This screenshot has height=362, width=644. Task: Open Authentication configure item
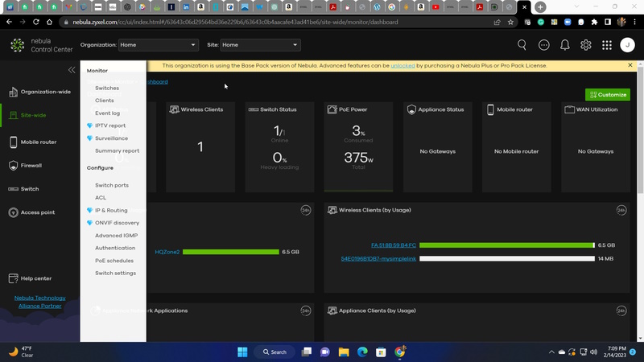click(115, 248)
